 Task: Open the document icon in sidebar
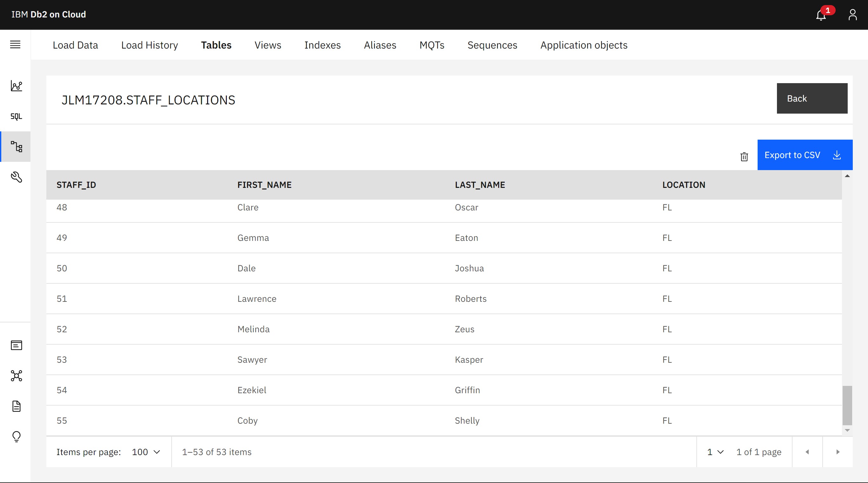click(x=16, y=406)
